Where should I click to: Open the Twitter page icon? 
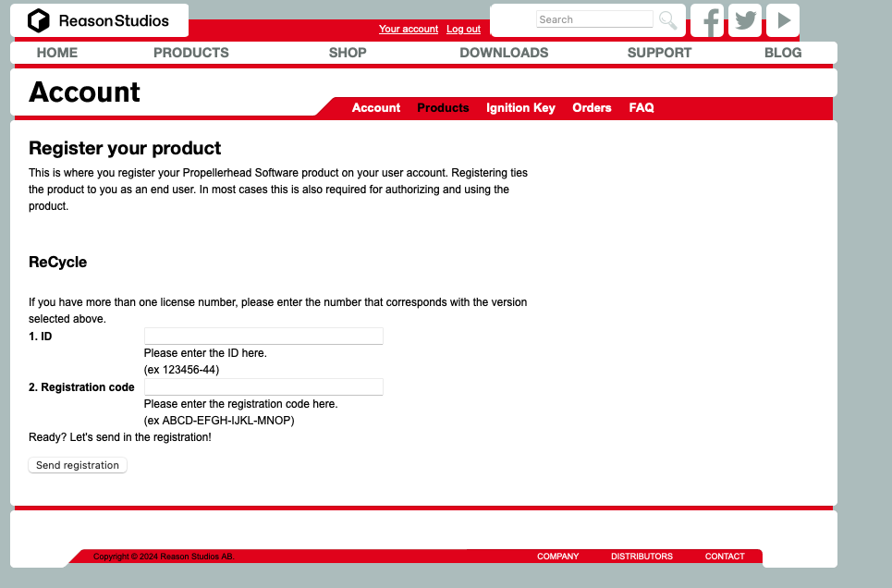[744, 20]
